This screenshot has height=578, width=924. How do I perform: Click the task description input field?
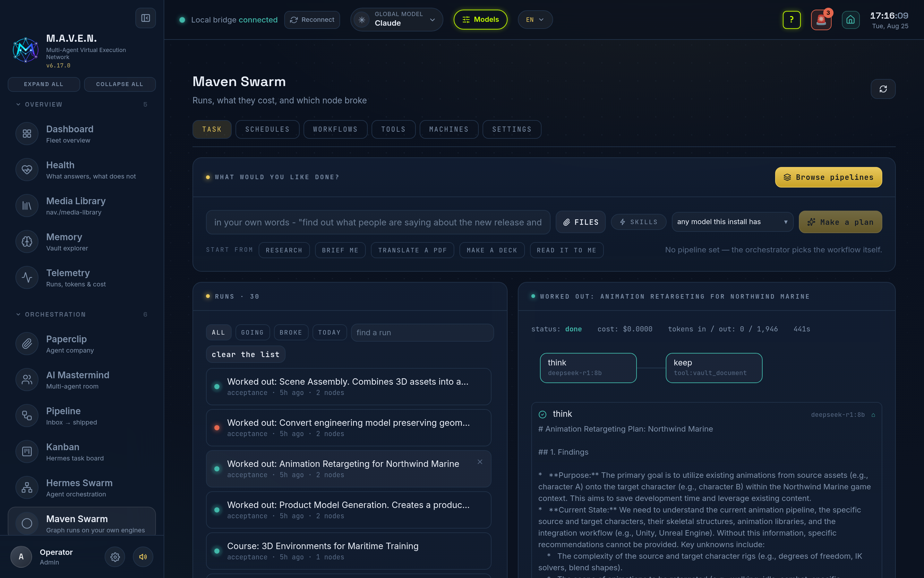(x=378, y=222)
